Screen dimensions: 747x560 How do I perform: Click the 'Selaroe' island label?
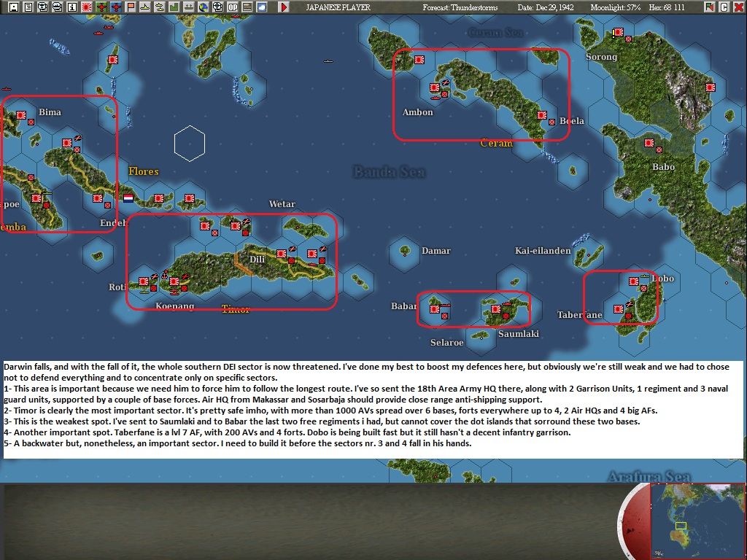tap(447, 343)
